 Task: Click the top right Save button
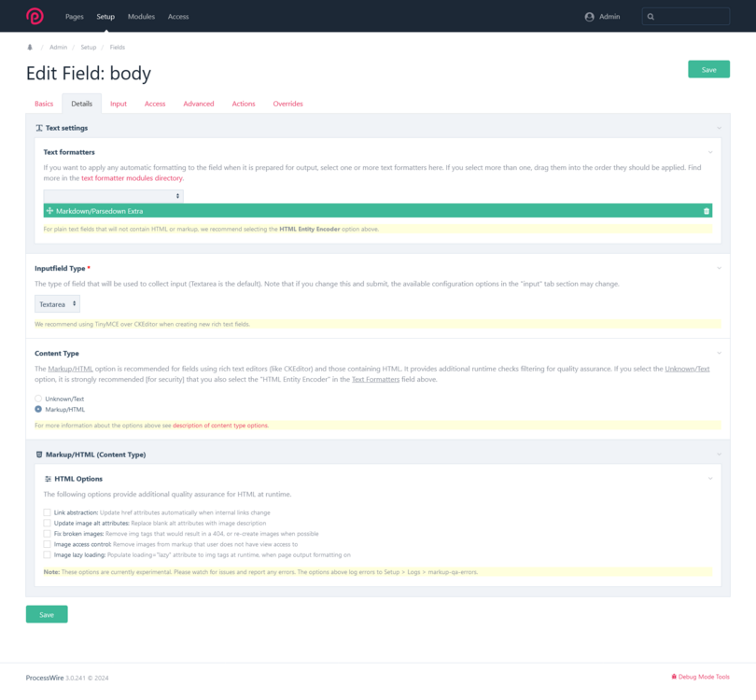(708, 69)
